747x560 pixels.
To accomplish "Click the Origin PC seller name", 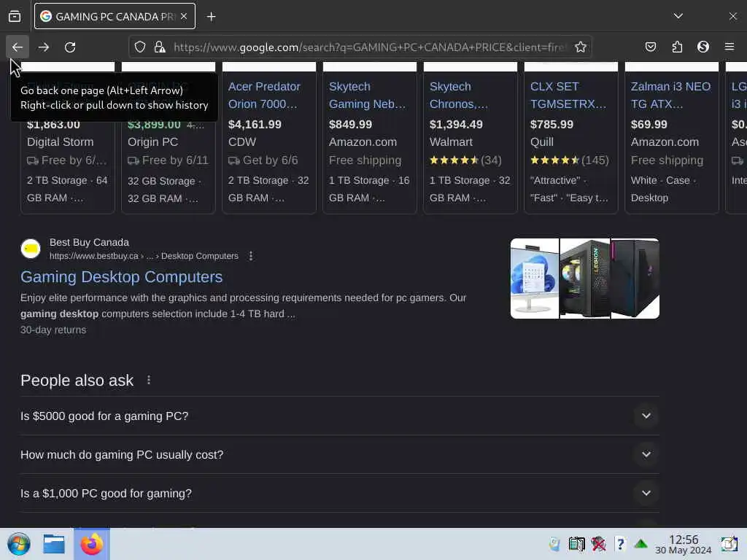I will point(152,142).
